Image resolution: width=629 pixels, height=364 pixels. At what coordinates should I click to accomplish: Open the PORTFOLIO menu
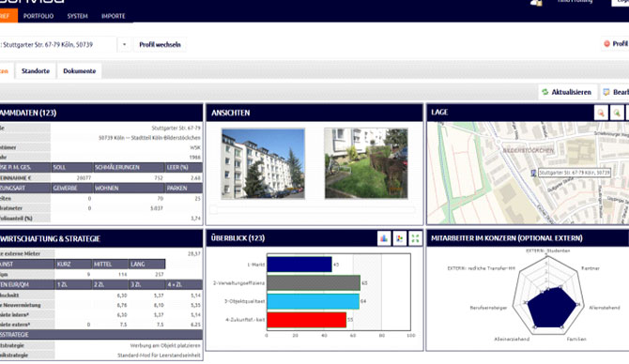(38, 16)
